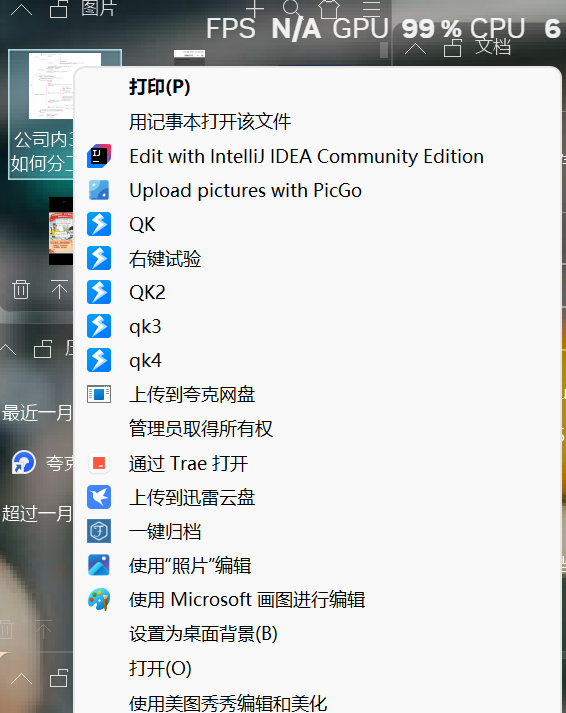Click the 夸克网盘 upload icon
This screenshot has height=713, width=566.
[x=99, y=394]
